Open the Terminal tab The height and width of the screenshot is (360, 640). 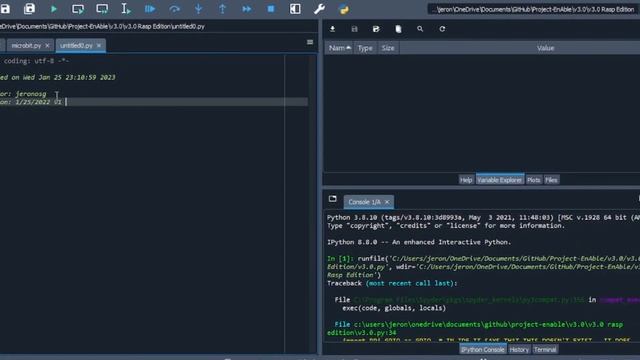(x=545, y=349)
